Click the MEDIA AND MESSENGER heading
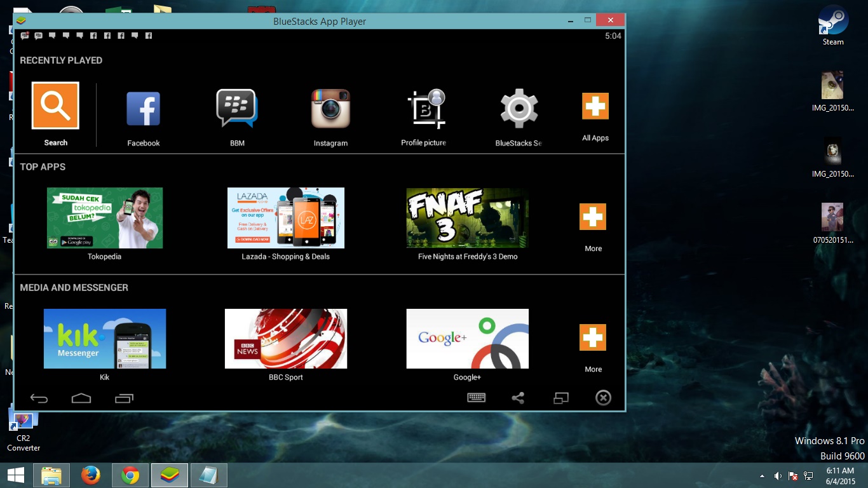Screen dimensions: 868x488 click(74, 287)
